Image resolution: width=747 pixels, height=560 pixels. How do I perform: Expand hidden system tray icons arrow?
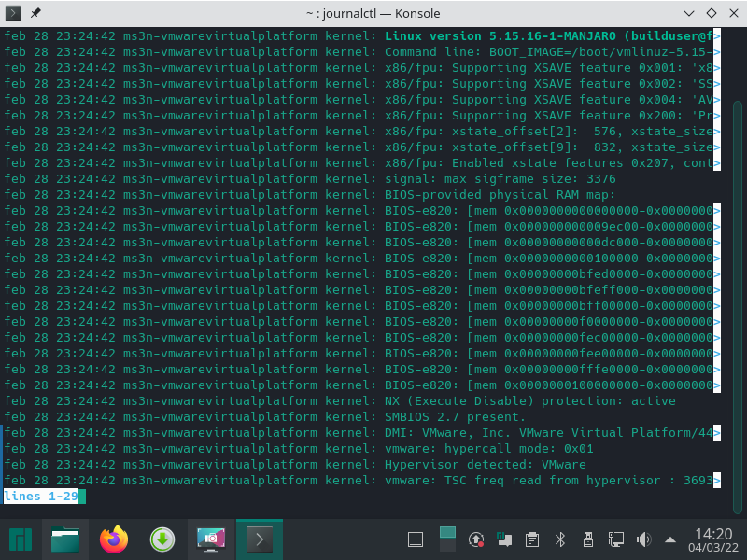pos(670,539)
